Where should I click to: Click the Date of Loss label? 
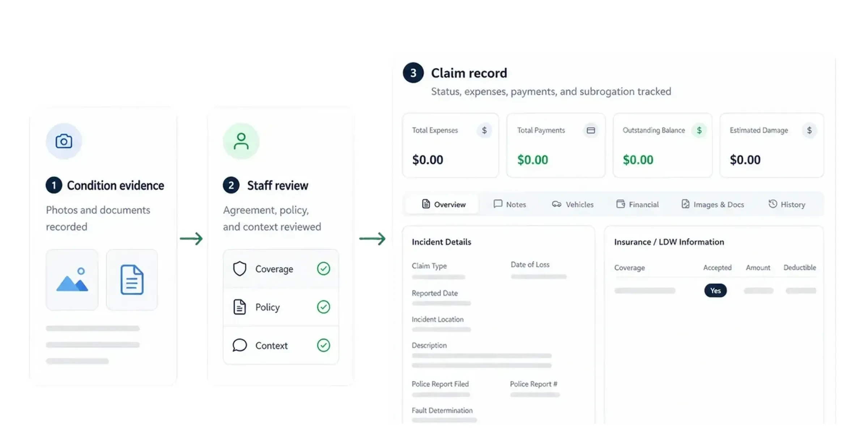[x=530, y=265]
